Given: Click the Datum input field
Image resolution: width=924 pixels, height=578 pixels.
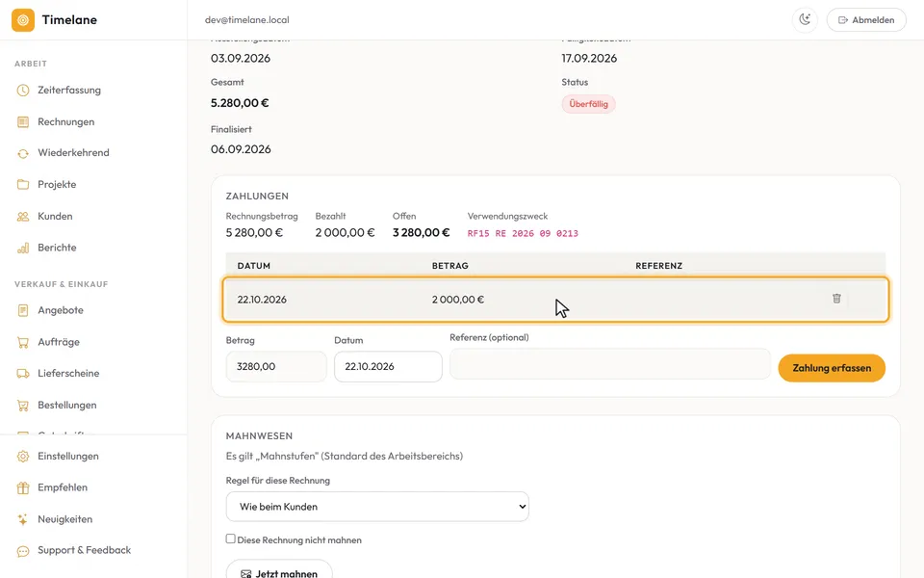Looking at the screenshot, I should coord(388,367).
